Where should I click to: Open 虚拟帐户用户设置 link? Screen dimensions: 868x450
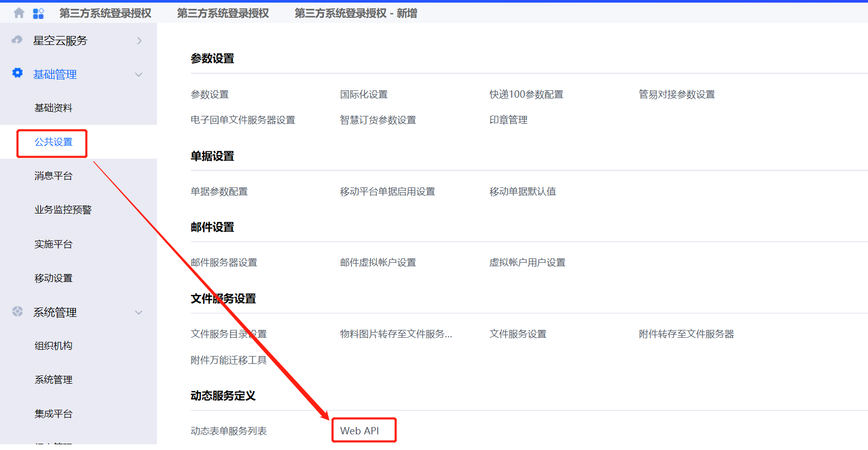click(x=527, y=263)
